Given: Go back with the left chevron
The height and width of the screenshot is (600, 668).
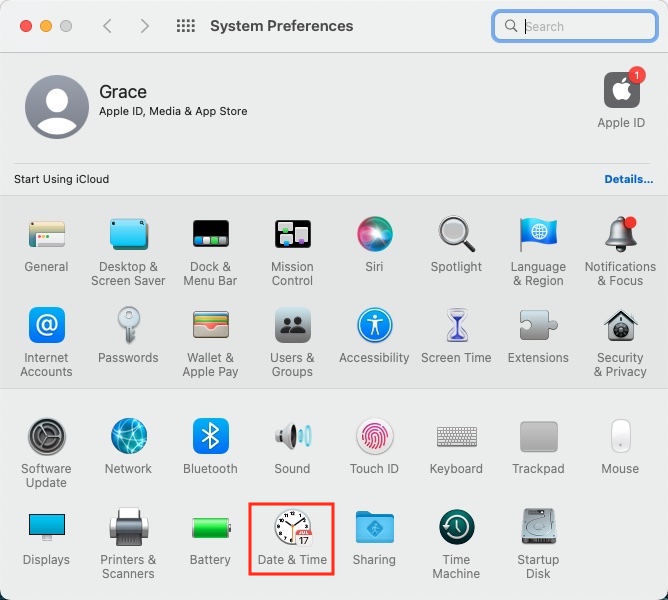Looking at the screenshot, I should coord(108,26).
